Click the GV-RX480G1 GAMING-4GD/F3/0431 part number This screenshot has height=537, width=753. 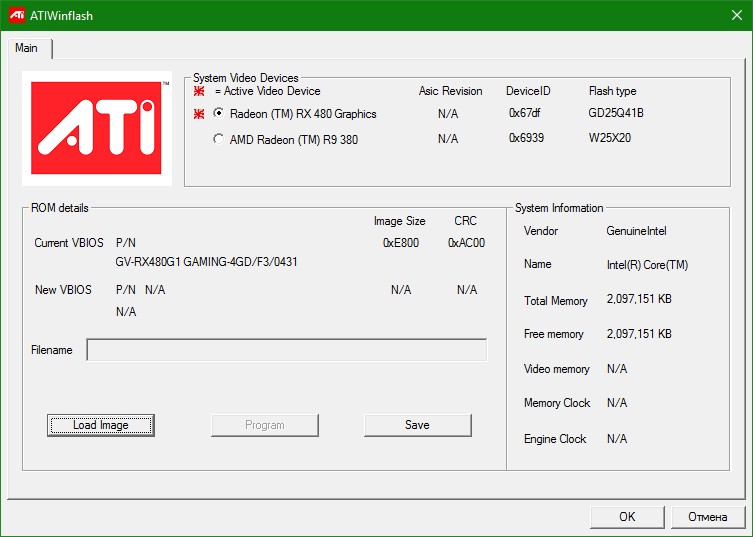click(x=206, y=262)
